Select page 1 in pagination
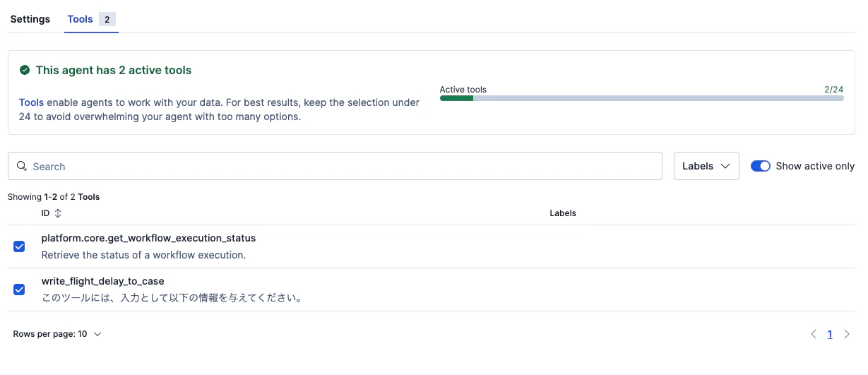The image size is (868, 375). tap(830, 334)
